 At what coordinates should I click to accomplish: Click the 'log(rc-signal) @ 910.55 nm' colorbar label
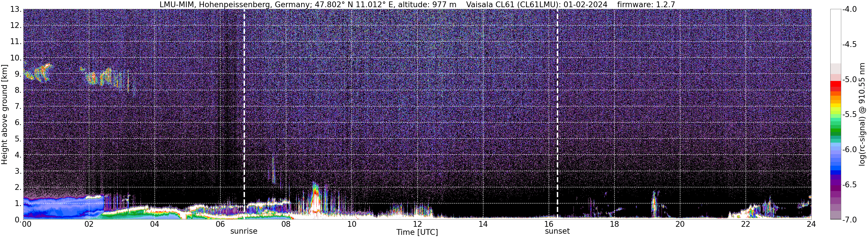pos(862,114)
